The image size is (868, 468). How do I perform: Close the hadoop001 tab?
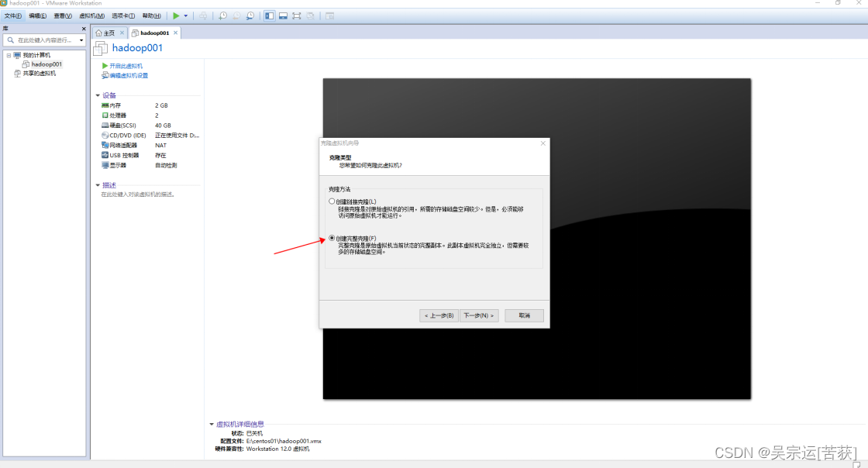click(x=175, y=33)
